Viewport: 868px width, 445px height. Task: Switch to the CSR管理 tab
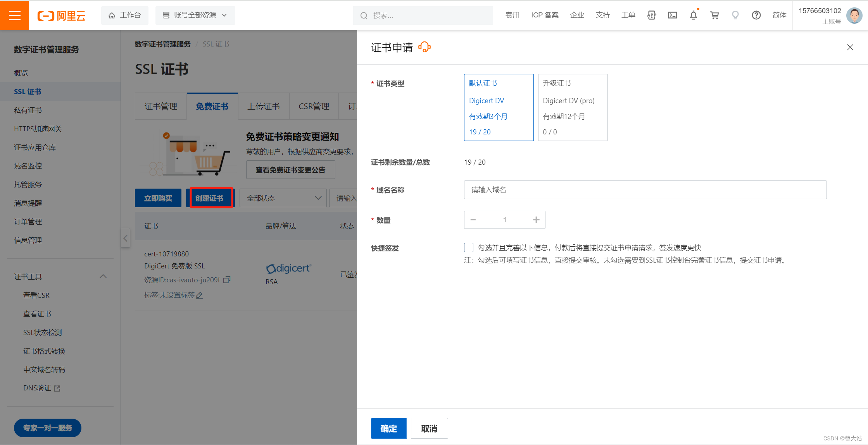[x=314, y=107]
